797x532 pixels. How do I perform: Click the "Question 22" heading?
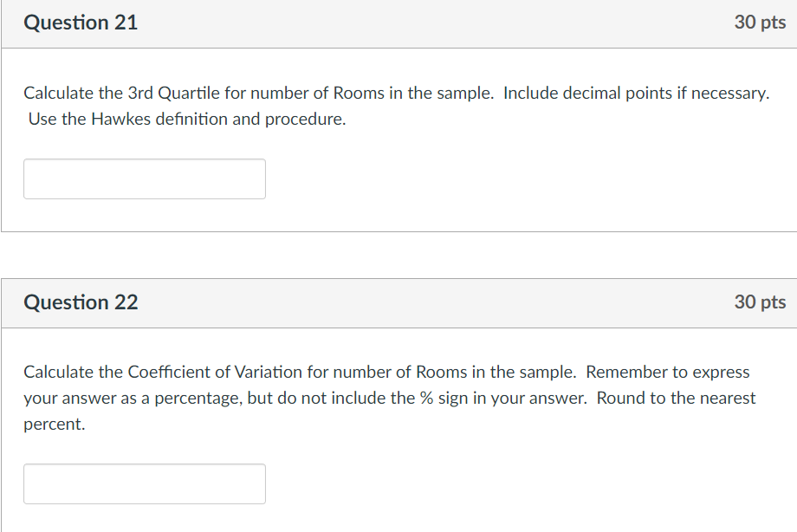tap(81, 302)
